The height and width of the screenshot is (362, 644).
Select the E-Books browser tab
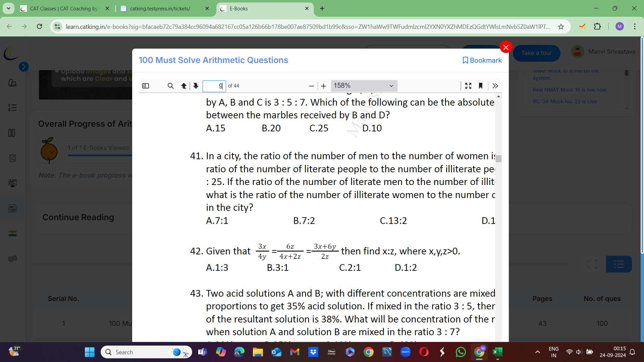click(265, 9)
